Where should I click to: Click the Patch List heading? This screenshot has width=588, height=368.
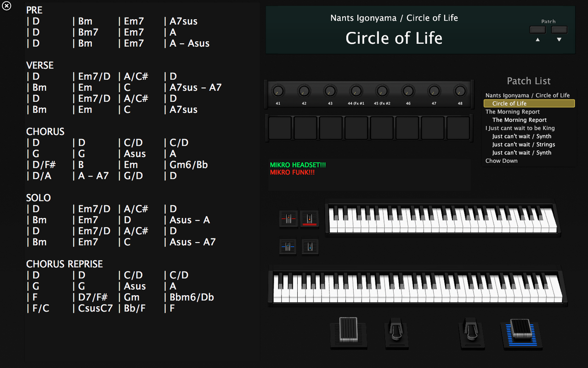pos(529,81)
